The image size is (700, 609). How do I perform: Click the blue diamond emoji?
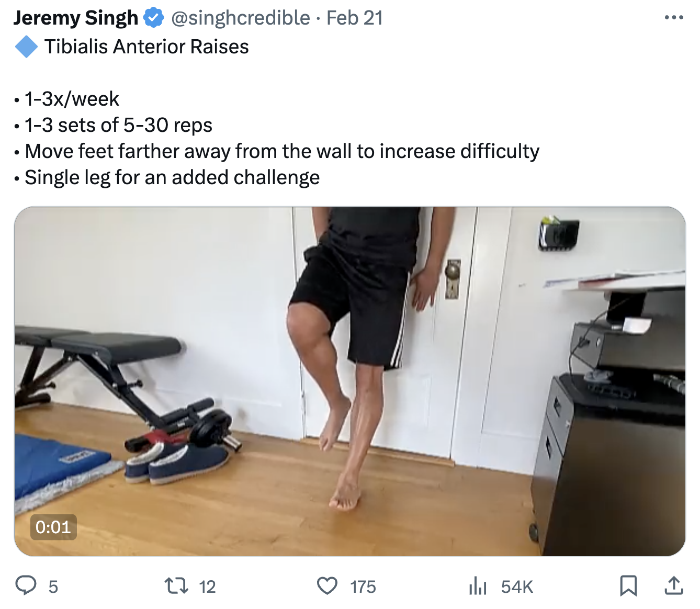pos(26,47)
